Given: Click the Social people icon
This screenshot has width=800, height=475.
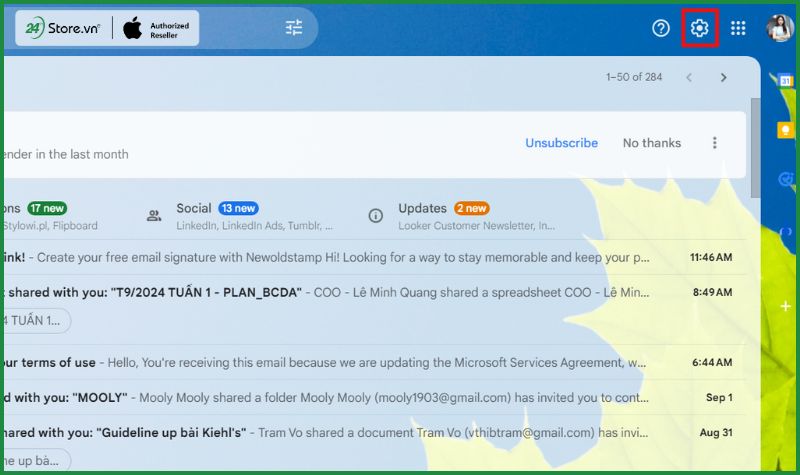Looking at the screenshot, I should (x=154, y=216).
